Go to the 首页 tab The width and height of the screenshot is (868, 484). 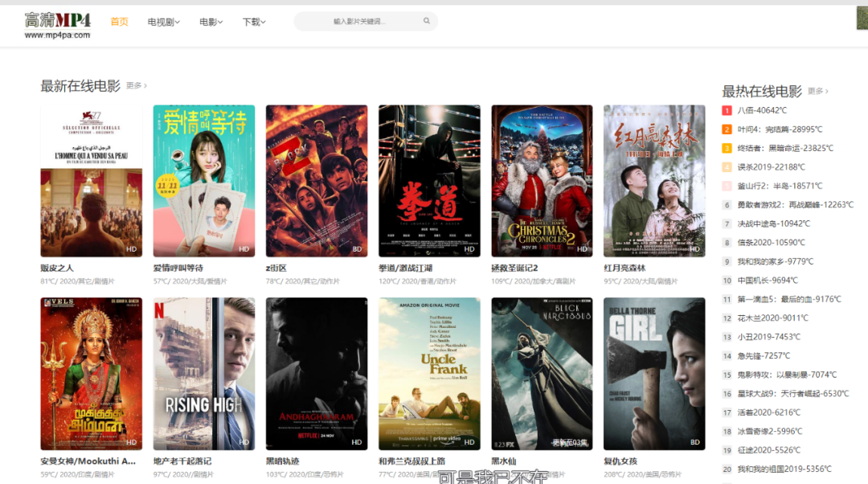coord(119,22)
